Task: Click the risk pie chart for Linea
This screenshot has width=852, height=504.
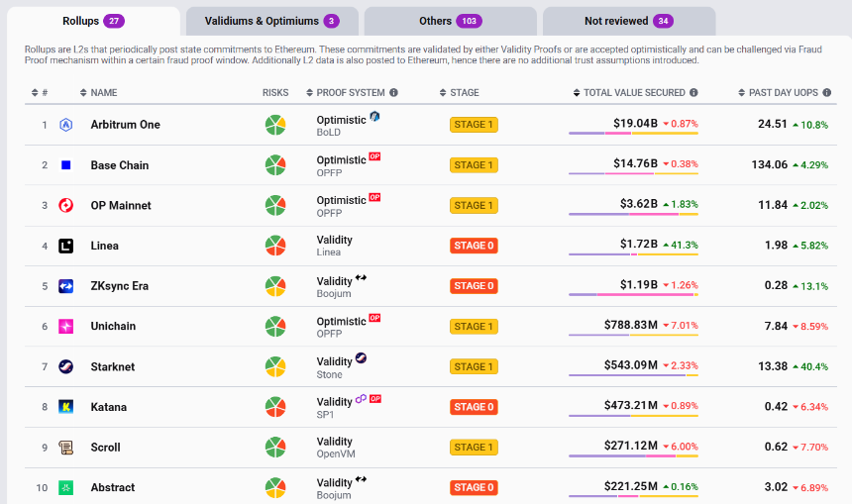Action: click(x=275, y=246)
